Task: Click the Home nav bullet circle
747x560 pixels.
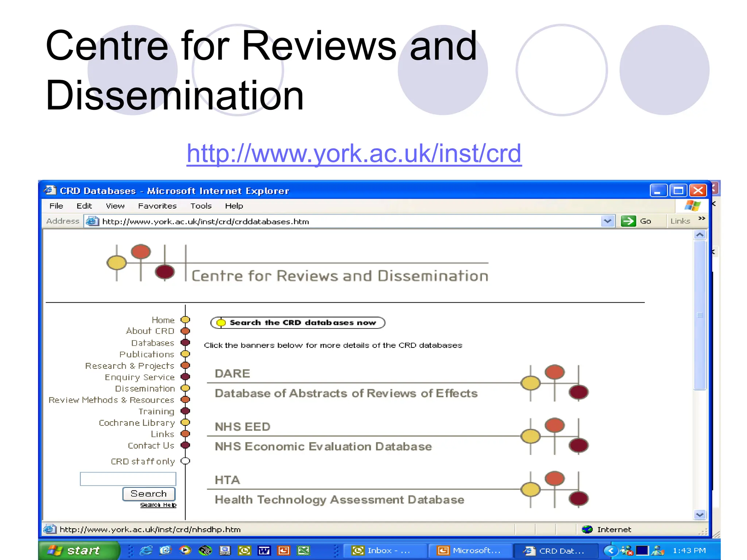Action: point(185,320)
